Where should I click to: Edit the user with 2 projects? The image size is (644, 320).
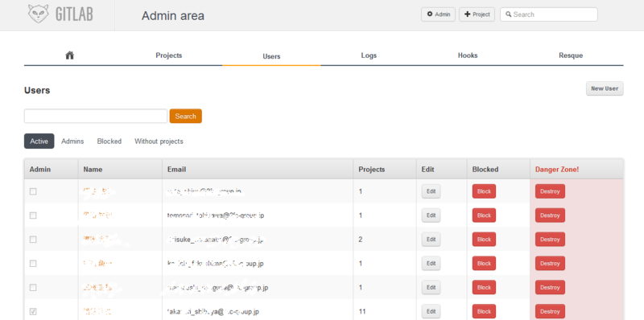(431, 239)
